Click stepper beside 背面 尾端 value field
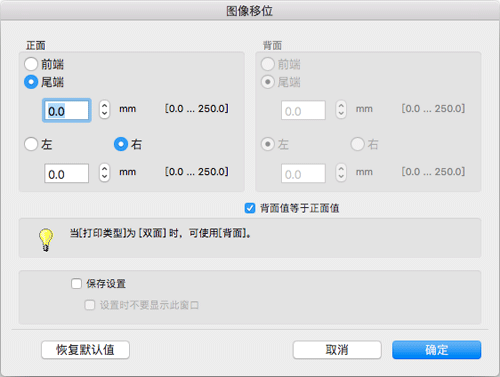500x377 pixels. [x=341, y=109]
